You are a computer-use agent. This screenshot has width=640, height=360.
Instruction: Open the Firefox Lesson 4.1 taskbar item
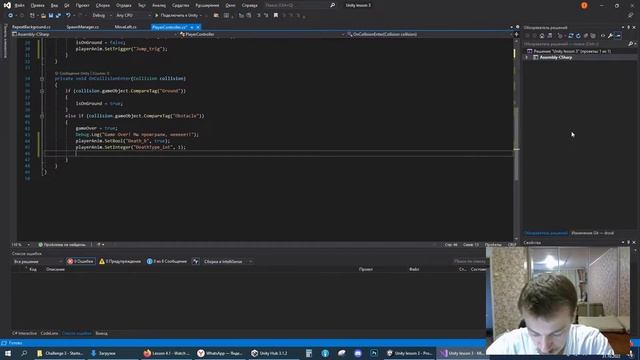[x=167, y=353]
